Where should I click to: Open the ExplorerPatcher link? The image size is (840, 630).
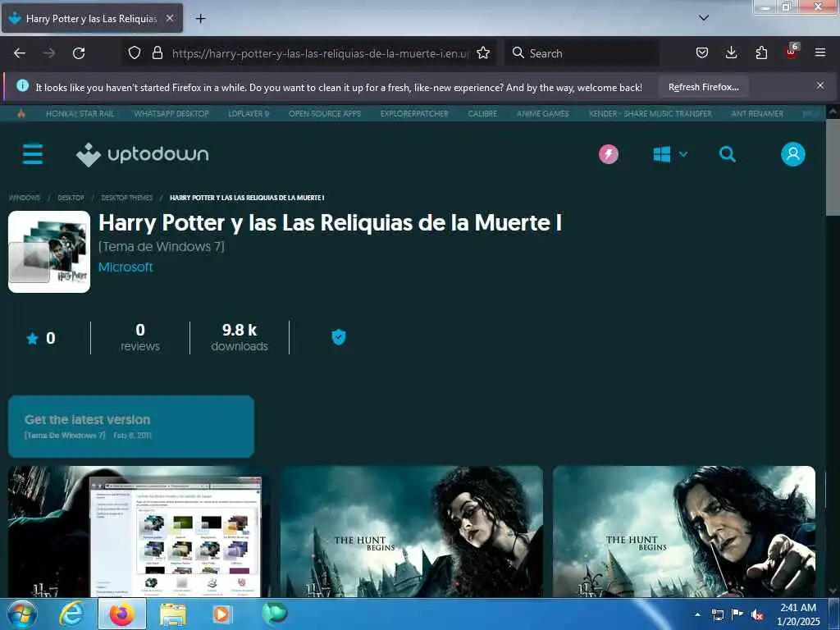pyautogui.click(x=414, y=113)
